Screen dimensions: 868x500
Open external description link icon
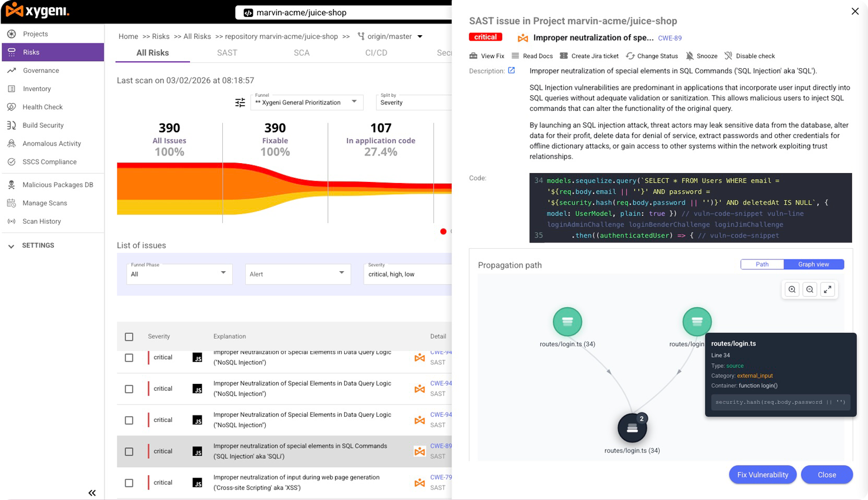tap(511, 70)
